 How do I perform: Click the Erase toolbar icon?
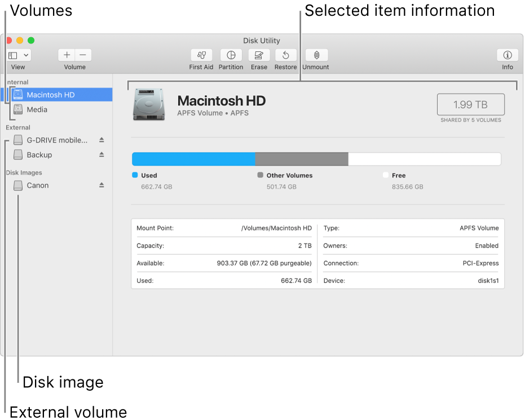tap(259, 55)
